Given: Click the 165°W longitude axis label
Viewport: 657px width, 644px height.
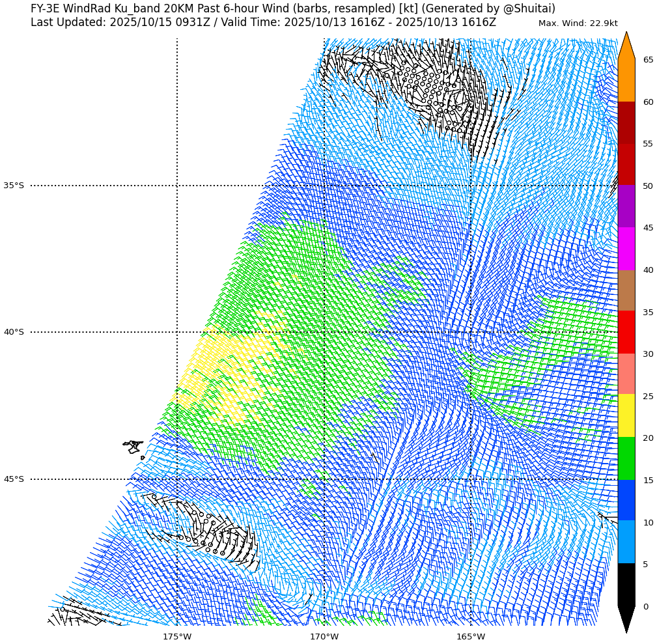Looking at the screenshot, I should tap(470, 636).
